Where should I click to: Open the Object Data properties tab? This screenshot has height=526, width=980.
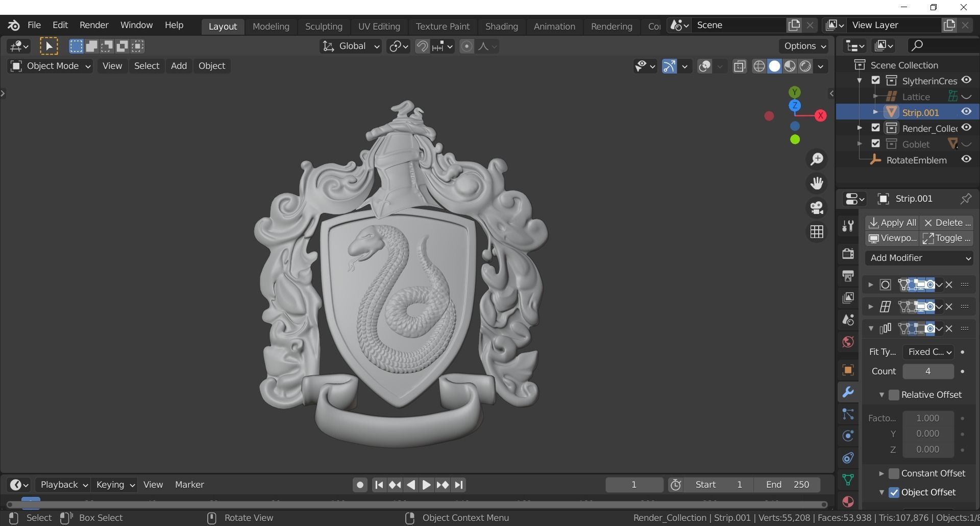pos(848,480)
